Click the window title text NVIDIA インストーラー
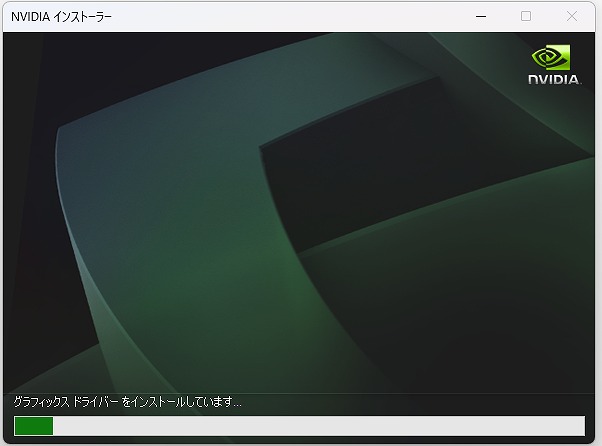The width and height of the screenshot is (602, 446). coord(61,16)
